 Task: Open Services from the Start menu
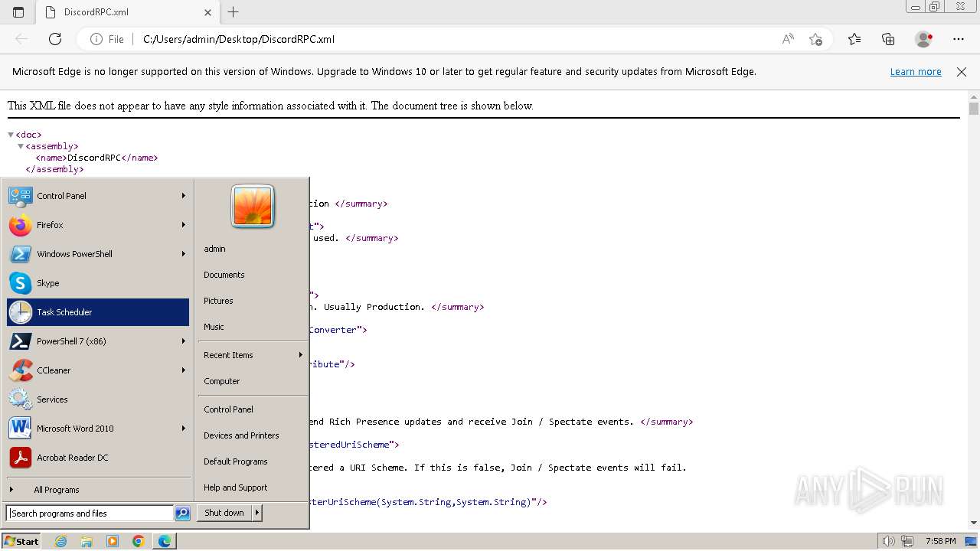tap(98, 399)
